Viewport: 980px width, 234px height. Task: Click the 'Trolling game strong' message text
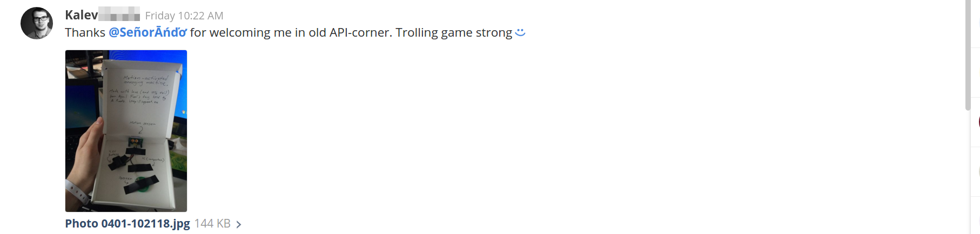pyautogui.click(x=454, y=32)
